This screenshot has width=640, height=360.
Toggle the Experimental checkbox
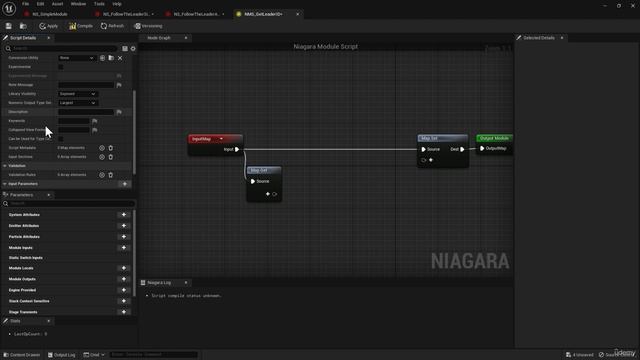pos(61,67)
